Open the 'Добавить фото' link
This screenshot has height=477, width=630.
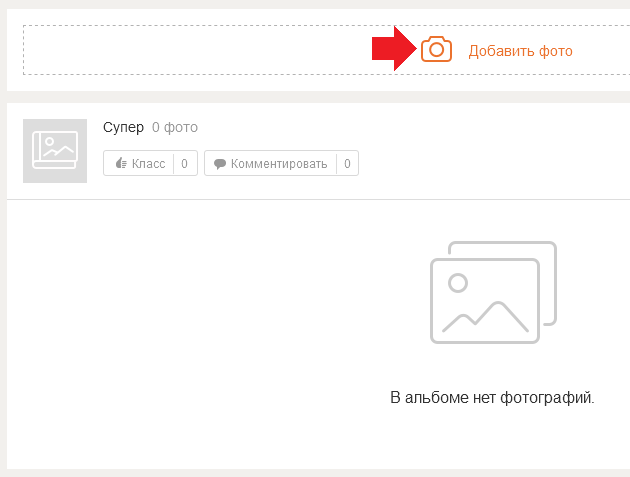[x=520, y=51]
